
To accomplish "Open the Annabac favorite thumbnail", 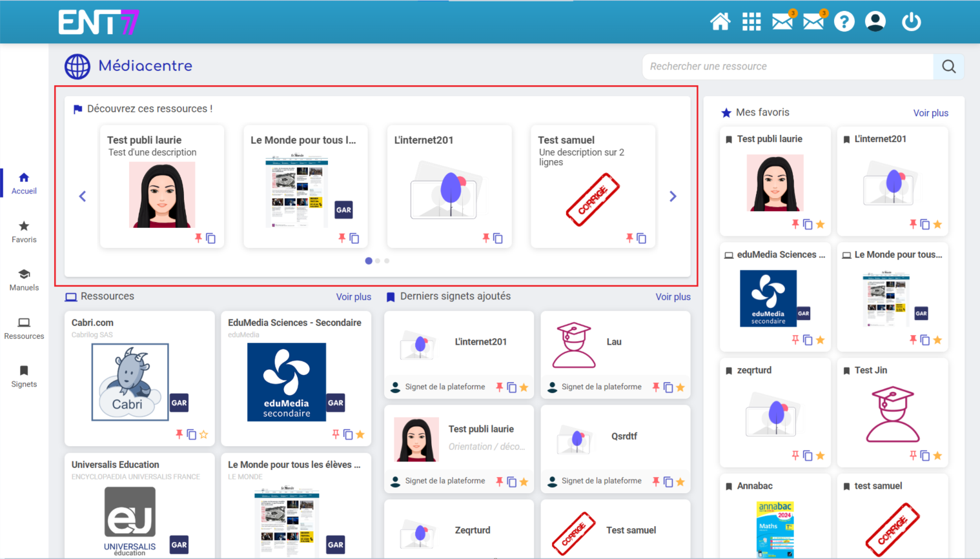I will 775,529.
